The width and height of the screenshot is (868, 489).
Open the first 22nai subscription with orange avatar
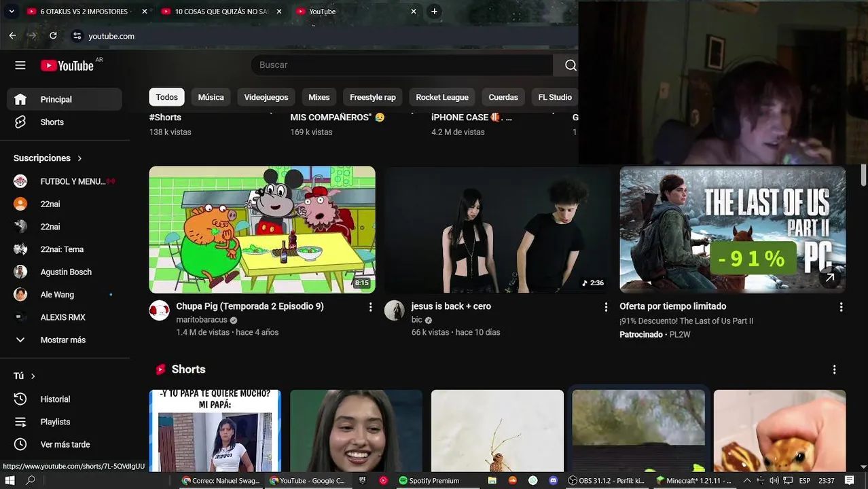(65, 204)
